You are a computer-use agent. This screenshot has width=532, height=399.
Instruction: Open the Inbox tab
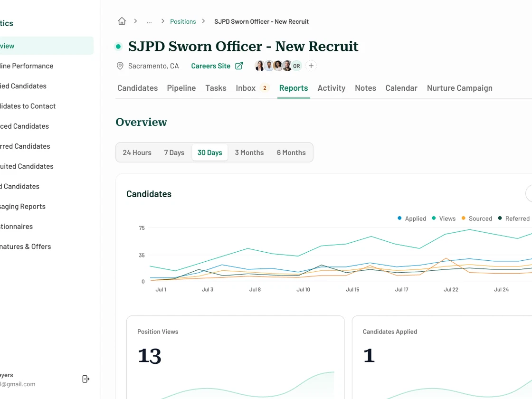tap(246, 88)
